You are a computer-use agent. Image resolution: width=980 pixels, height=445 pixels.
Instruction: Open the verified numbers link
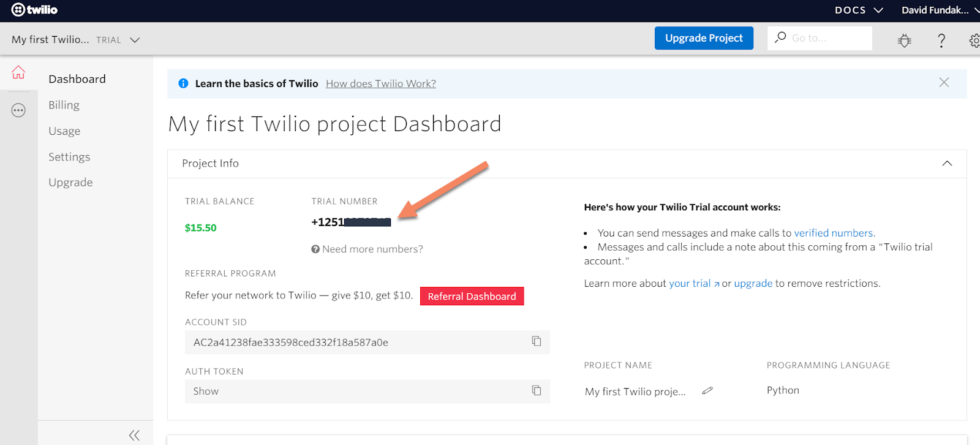834,233
